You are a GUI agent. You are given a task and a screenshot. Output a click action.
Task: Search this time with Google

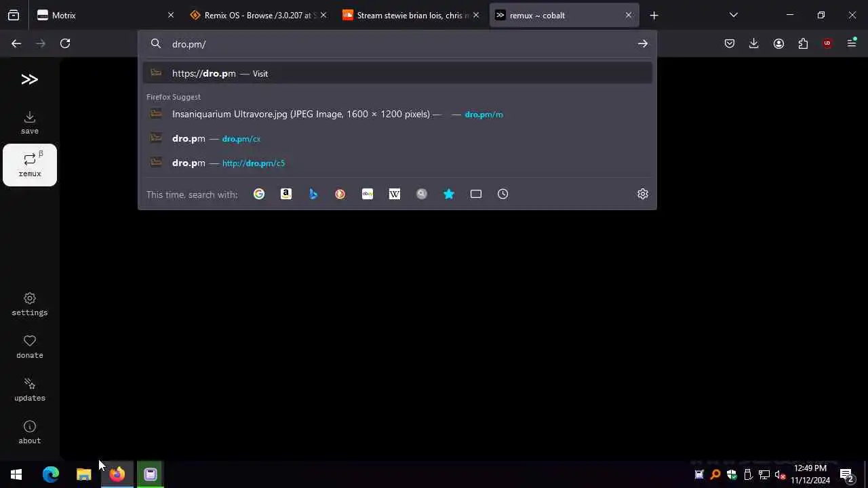click(259, 194)
